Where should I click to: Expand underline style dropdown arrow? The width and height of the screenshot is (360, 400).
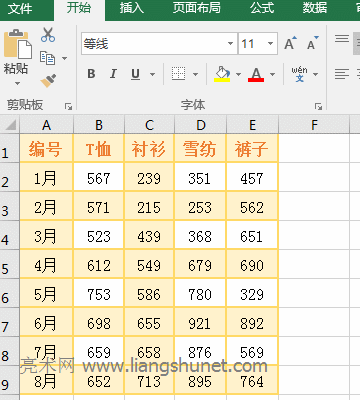pos(152,74)
